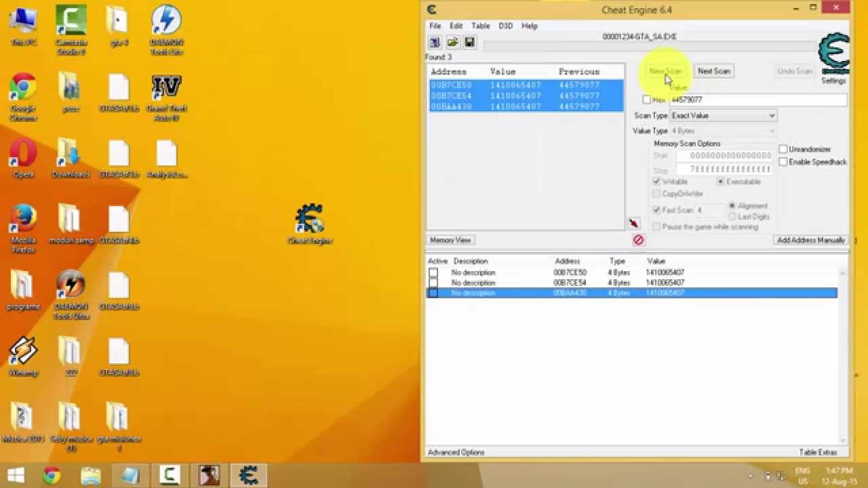
Task: Switch to Camtasia in the taskbar
Action: 170,475
